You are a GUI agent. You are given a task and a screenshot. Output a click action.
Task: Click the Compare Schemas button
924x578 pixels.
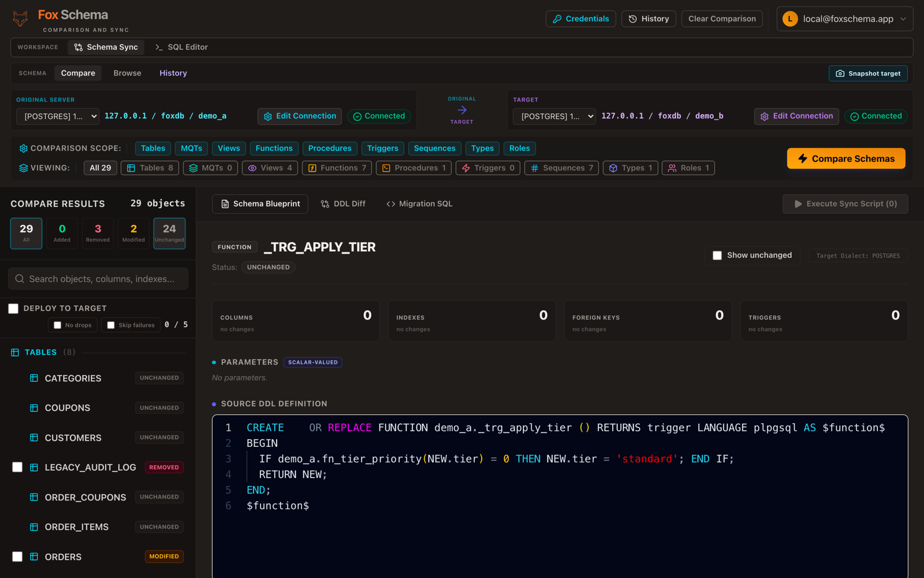pyautogui.click(x=846, y=158)
